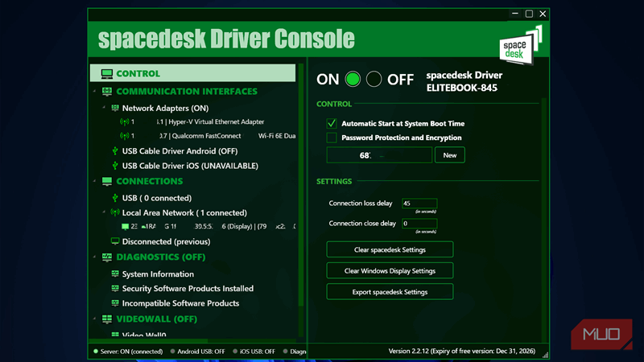Select Incompatible Software Products entry
The width and height of the screenshot is (644, 362).
pos(180,303)
